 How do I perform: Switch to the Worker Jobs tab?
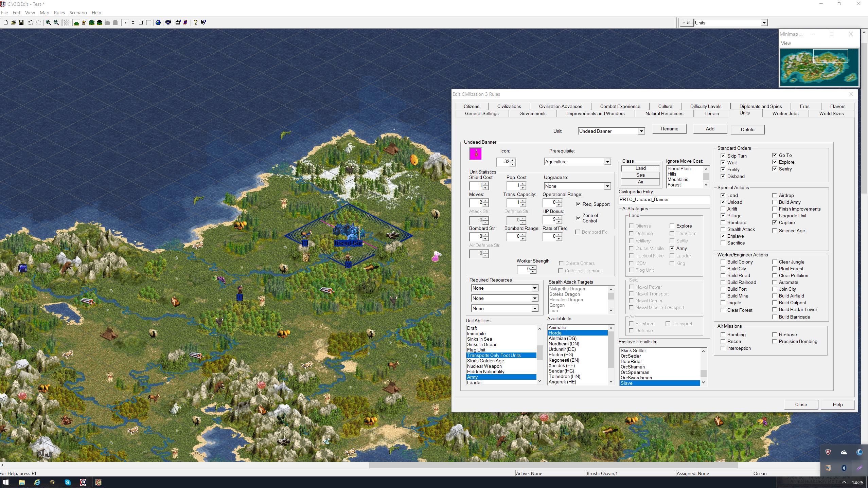coord(785,113)
